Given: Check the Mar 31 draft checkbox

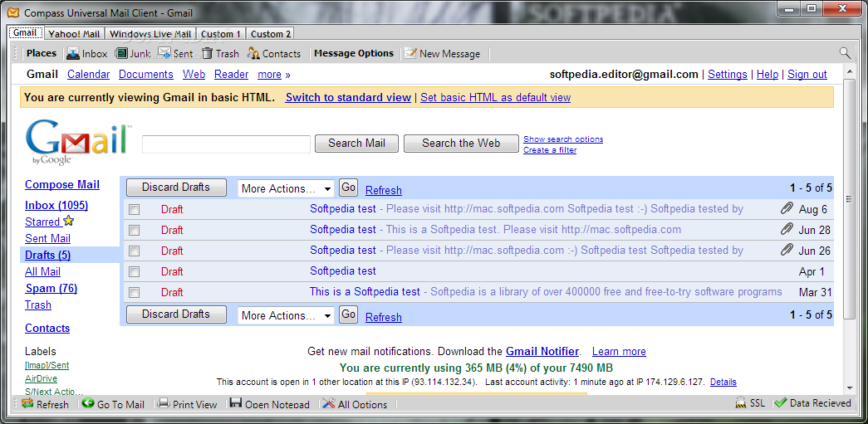Looking at the screenshot, I should [134, 292].
